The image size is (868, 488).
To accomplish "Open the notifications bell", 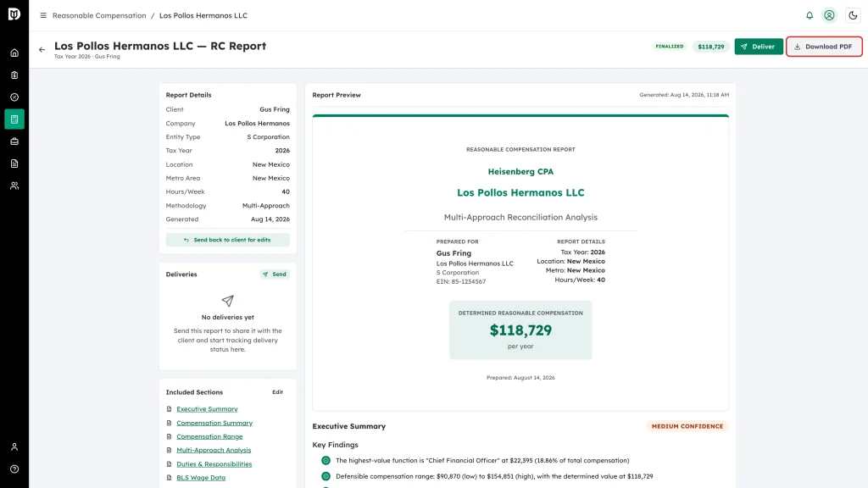I will [810, 15].
